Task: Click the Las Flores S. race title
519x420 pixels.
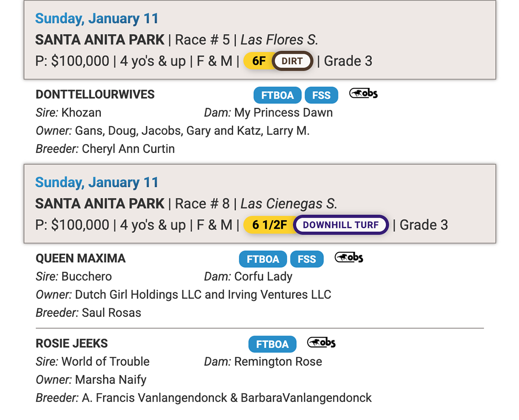Action: click(x=279, y=40)
